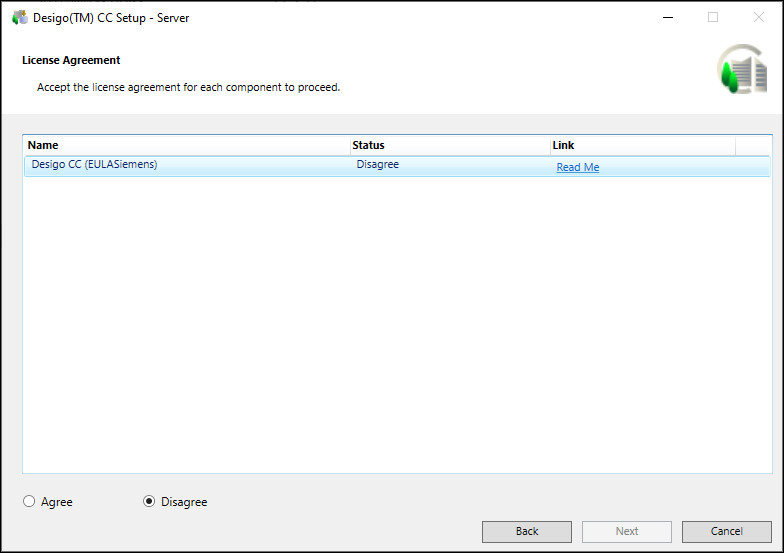784x553 pixels.
Task: Open the Read Me link
Action: coord(578,167)
